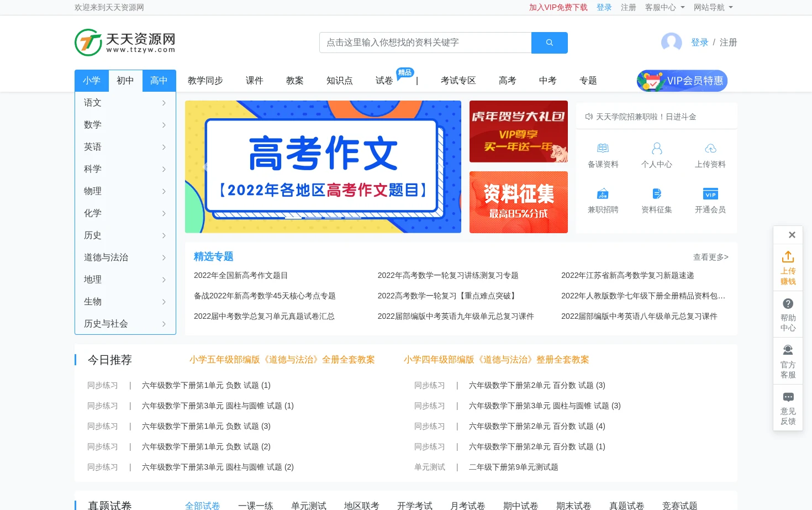Click 查看更多 in 精选专题
Viewport: 812px width, 510px height.
click(711, 257)
